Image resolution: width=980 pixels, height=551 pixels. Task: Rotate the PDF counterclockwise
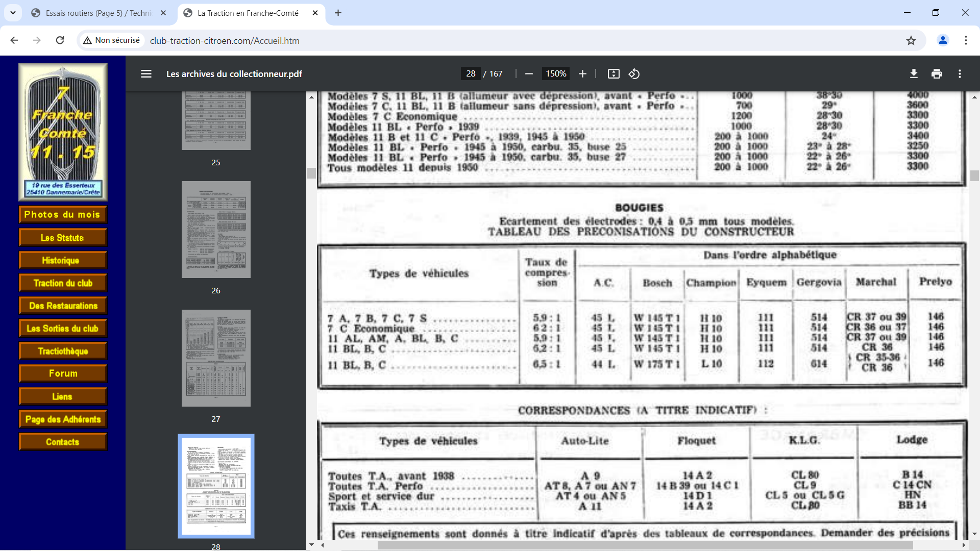634,74
